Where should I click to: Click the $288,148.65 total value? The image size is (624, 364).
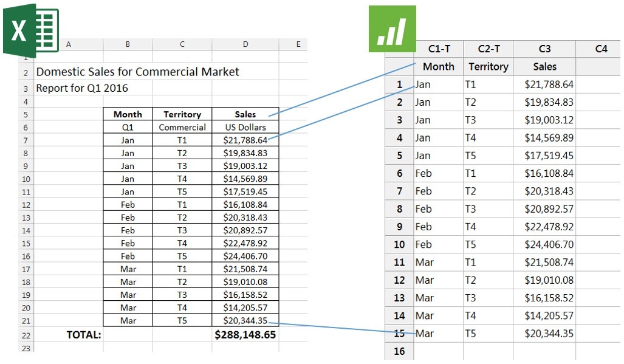coord(245,334)
